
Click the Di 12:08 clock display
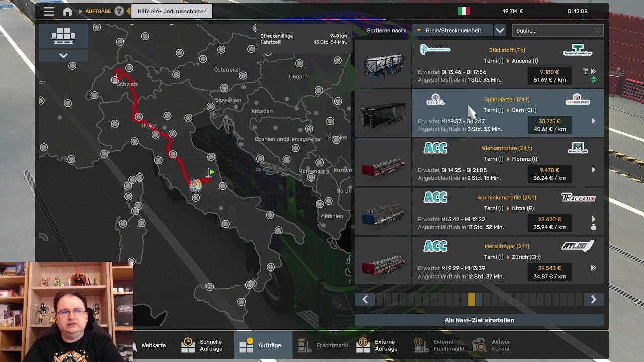577,11
